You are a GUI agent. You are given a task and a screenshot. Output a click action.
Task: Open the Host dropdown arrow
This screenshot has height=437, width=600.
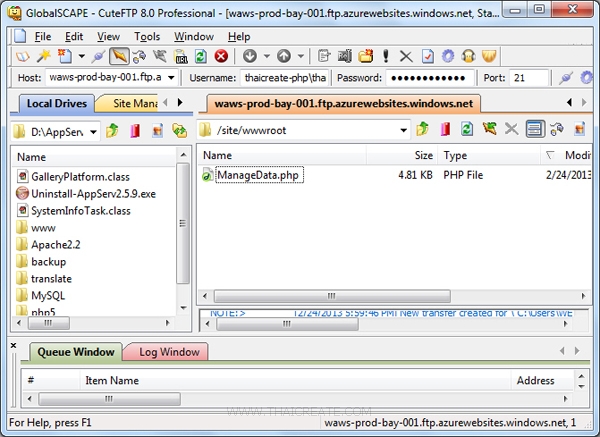(171, 78)
